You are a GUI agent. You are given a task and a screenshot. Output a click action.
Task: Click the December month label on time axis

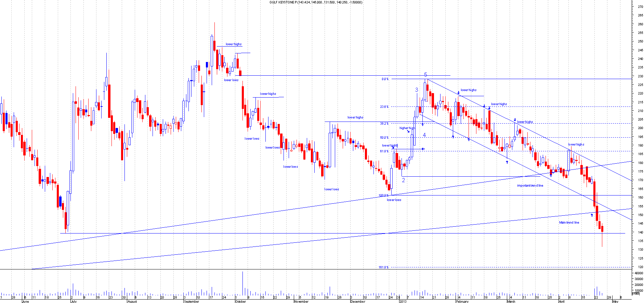pyautogui.click(x=358, y=301)
